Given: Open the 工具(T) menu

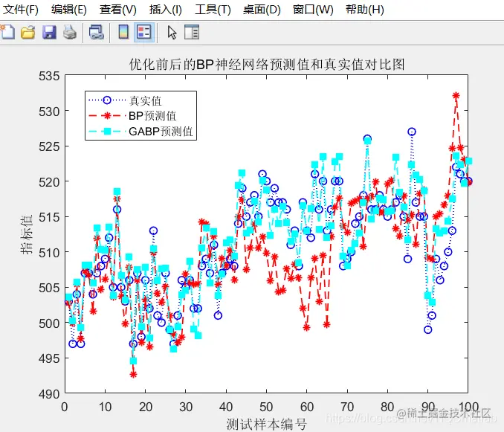Looking at the screenshot, I should [x=213, y=10].
